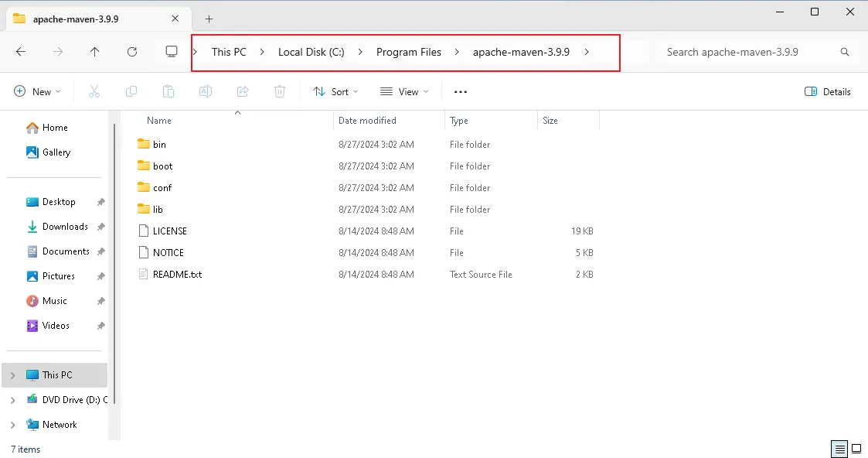This screenshot has height=458, width=868.
Task: Open the See more ellipsis menu
Action: (461, 91)
